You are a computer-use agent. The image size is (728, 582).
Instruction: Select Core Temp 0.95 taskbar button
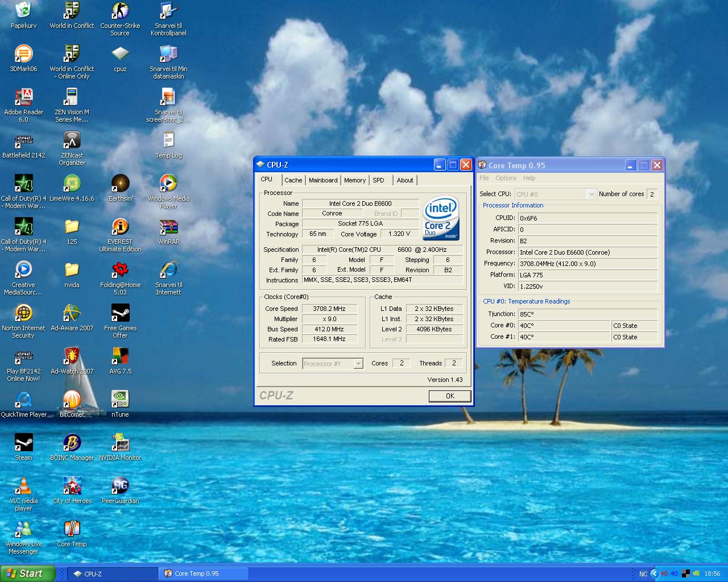pyautogui.click(x=204, y=573)
